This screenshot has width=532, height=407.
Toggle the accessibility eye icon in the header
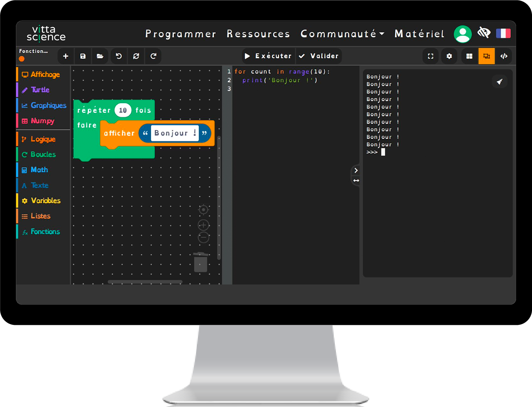tap(484, 33)
